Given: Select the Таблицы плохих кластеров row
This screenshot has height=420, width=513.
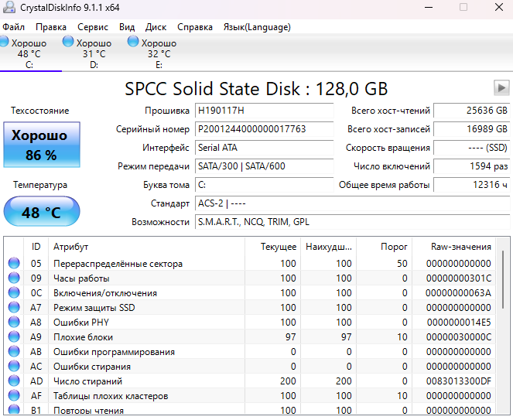Looking at the screenshot, I should pos(251,396).
